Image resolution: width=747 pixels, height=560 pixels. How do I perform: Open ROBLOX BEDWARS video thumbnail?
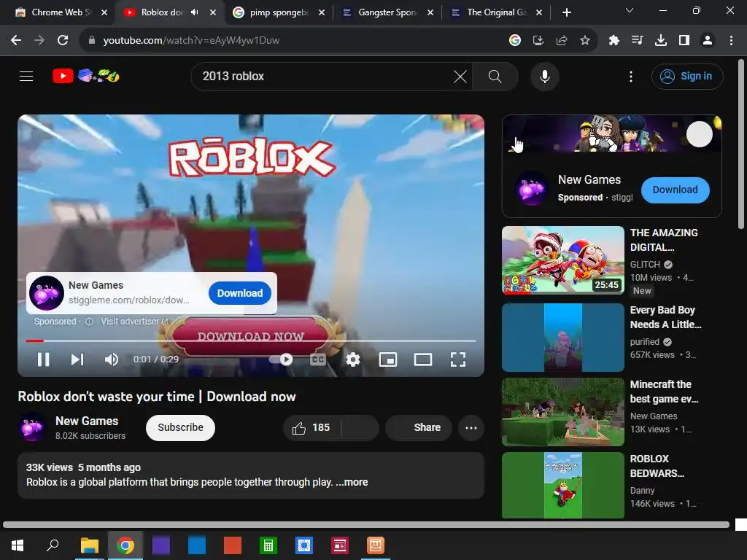tap(562, 485)
